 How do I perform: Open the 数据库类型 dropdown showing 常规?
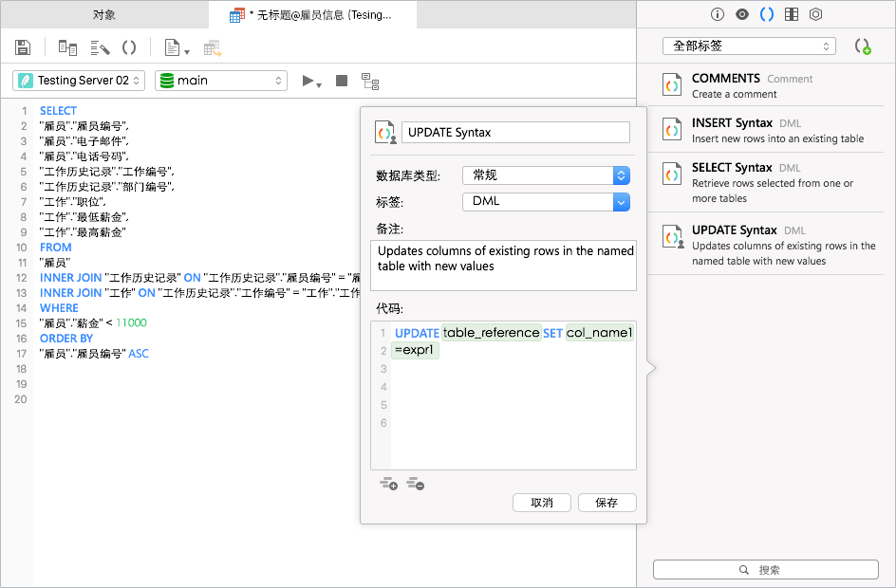(546, 175)
